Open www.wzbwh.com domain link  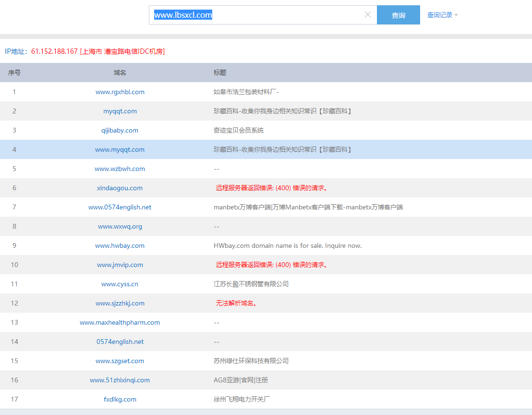120,169
